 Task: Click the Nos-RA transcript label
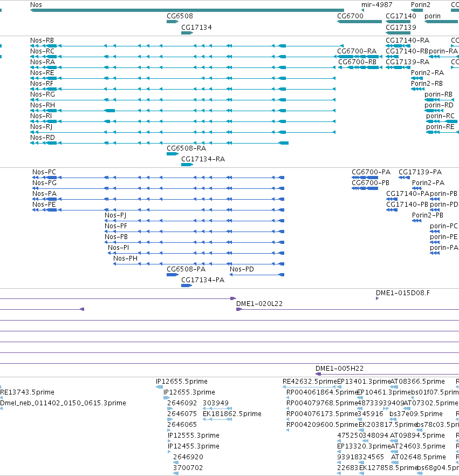coord(43,62)
